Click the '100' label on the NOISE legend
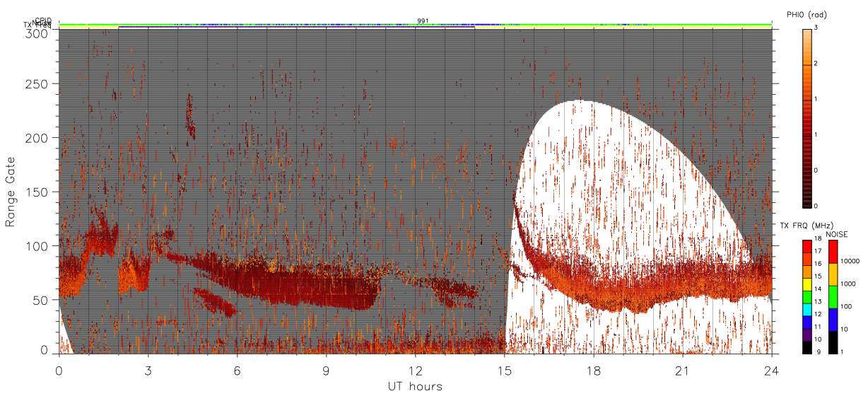 (847, 308)
